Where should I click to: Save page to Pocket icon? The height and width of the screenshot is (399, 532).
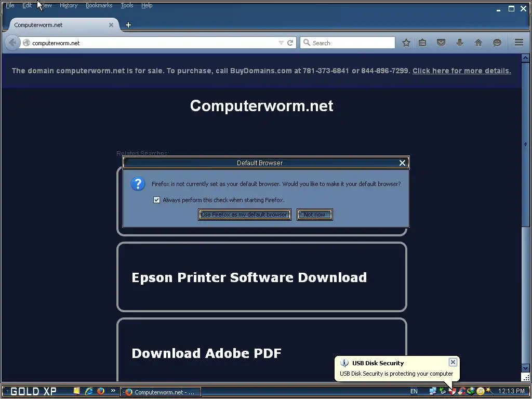(x=441, y=43)
